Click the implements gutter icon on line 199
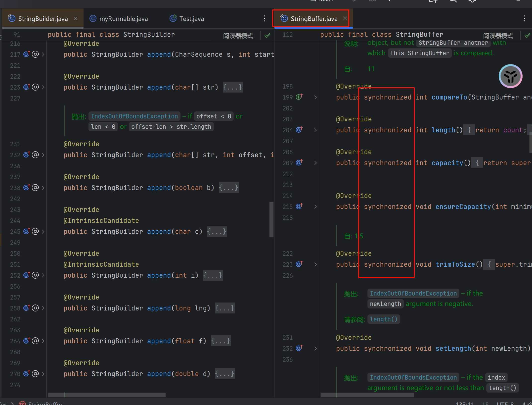This screenshot has width=532, height=405. point(299,97)
